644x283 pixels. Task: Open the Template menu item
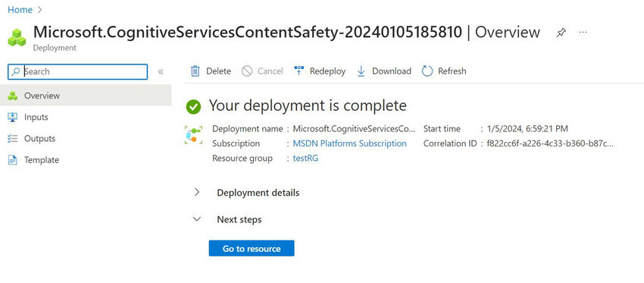[x=86, y=160]
